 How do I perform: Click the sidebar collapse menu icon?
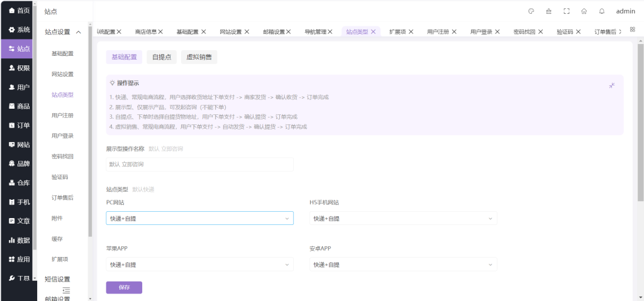pos(66,290)
